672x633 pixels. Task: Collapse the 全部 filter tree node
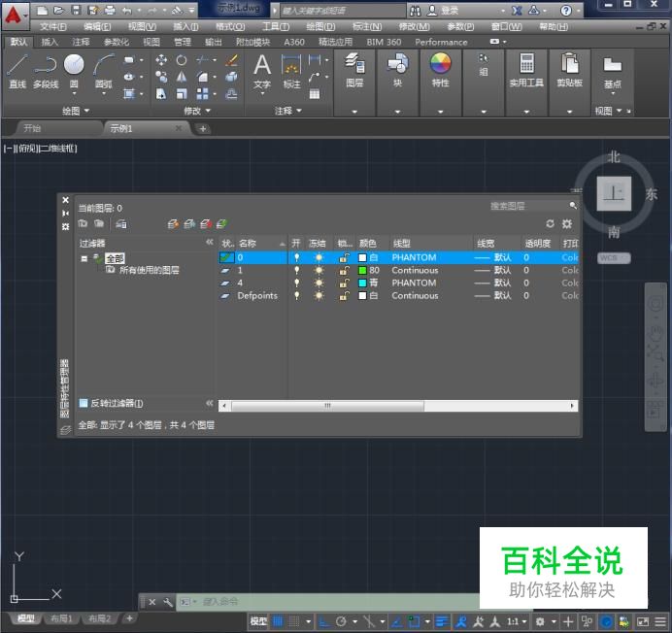pos(84,259)
